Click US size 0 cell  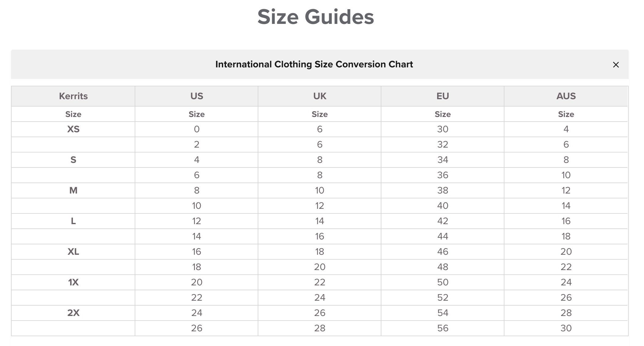pyautogui.click(x=197, y=129)
